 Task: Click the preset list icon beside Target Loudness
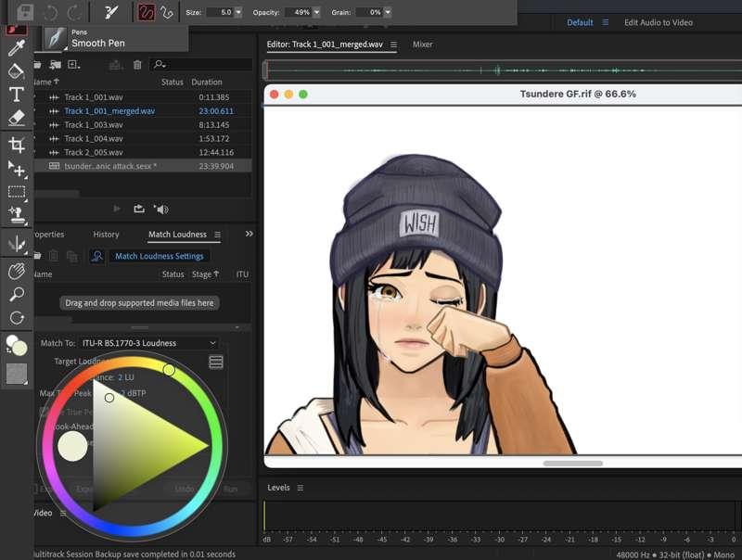216,363
